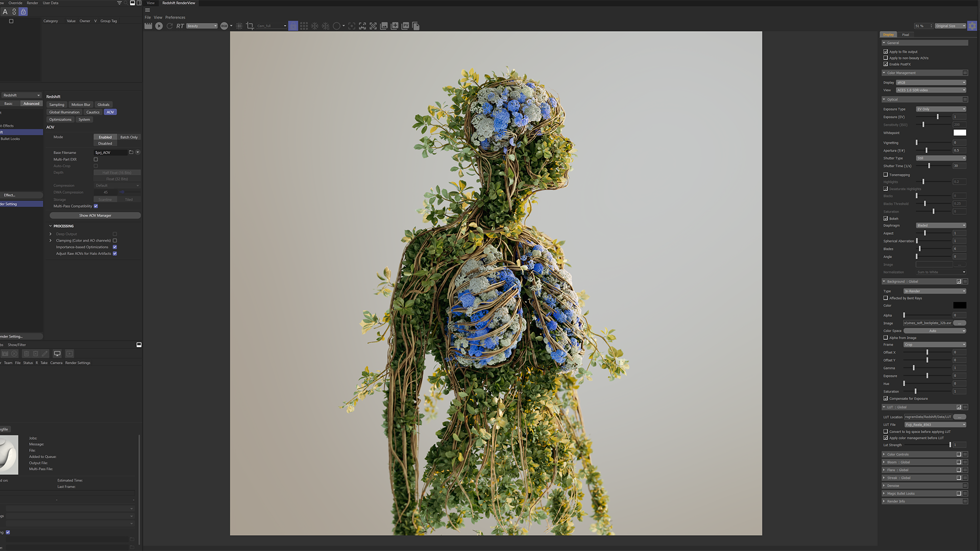Select the Sampling tab button
The height and width of the screenshot is (551, 980).
[x=57, y=105]
